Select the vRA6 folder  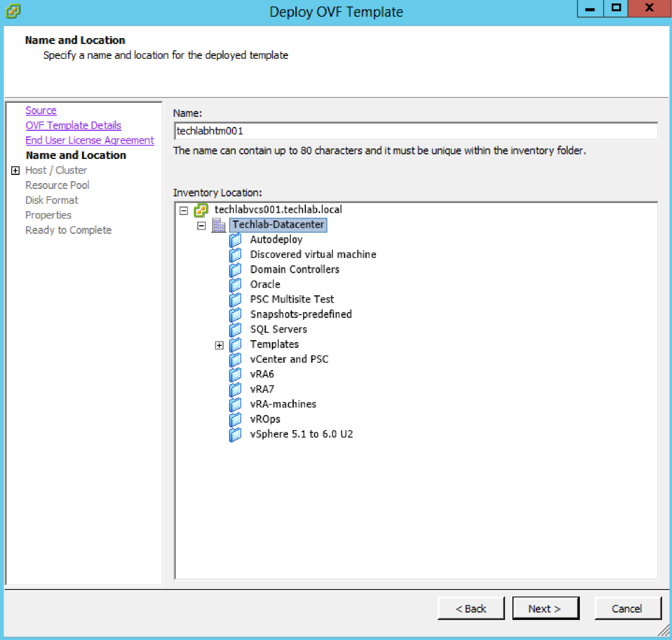click(x=262, y=374)
